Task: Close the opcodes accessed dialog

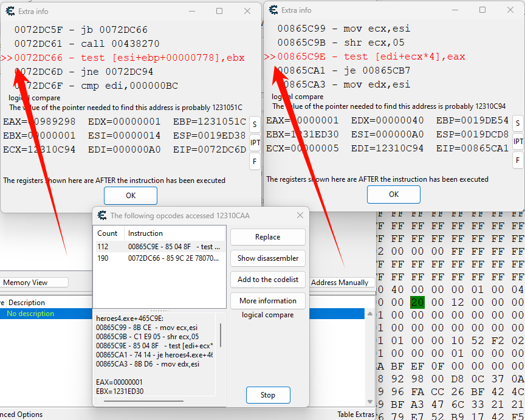Action: pos(300,215)
